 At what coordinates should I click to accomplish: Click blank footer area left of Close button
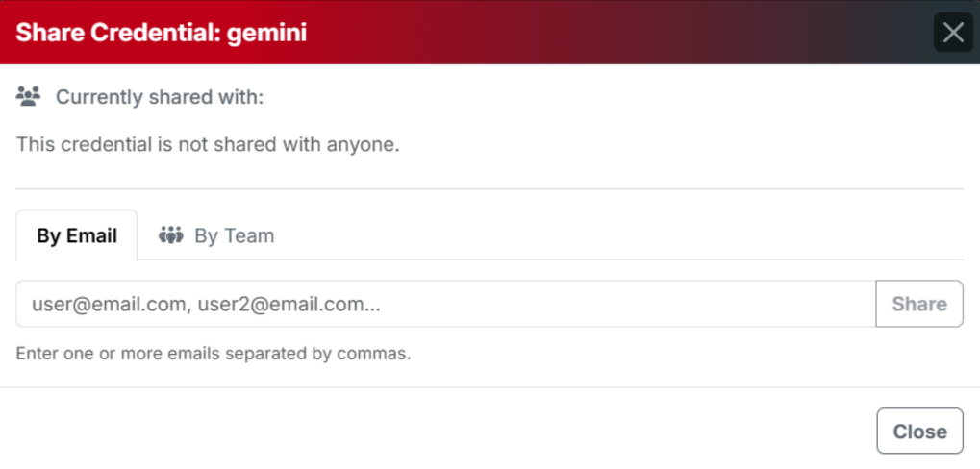click(433, 432)
